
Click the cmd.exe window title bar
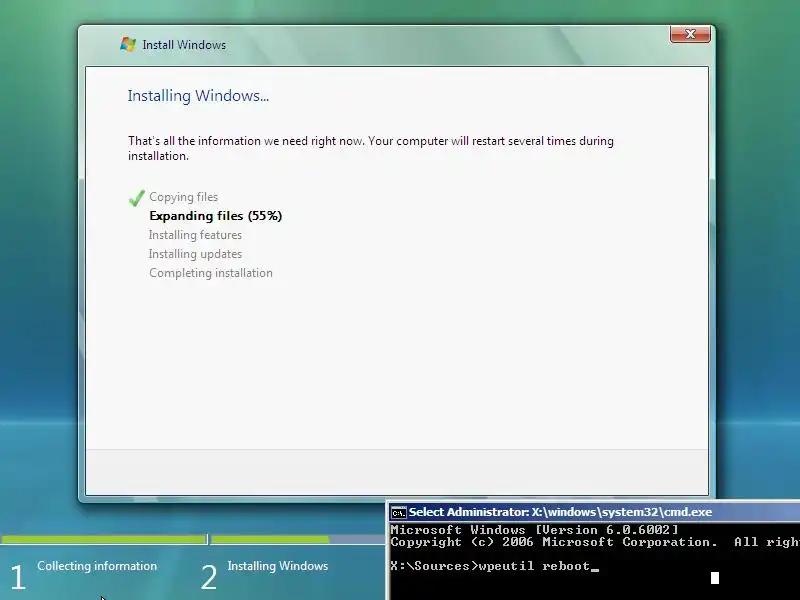click(x=593, y=512)
